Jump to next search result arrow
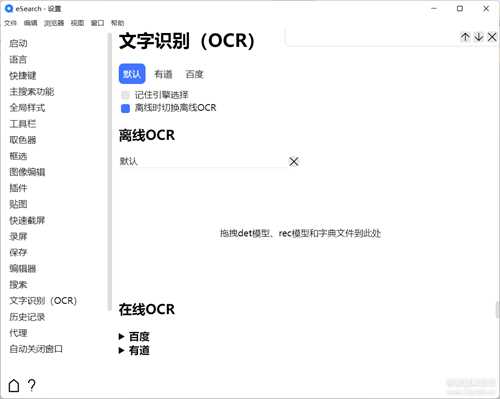Viewport: 500px width, 399px height. pos(479,37)
